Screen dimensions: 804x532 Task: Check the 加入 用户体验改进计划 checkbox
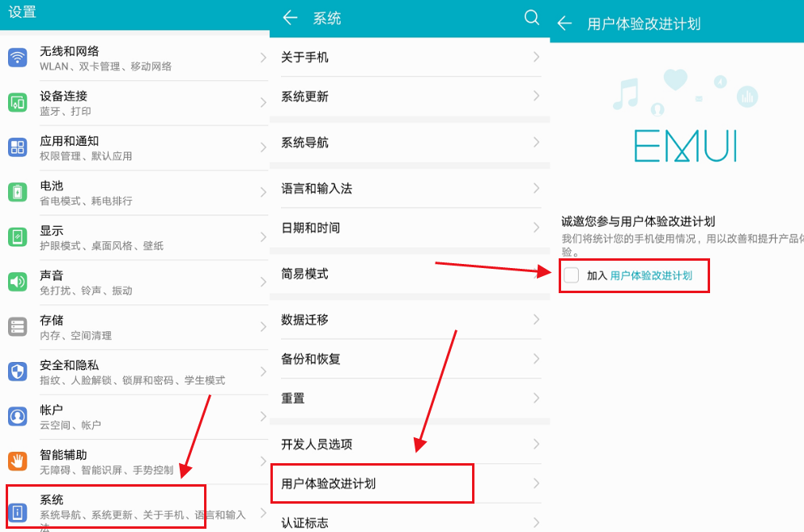[571, 275]
